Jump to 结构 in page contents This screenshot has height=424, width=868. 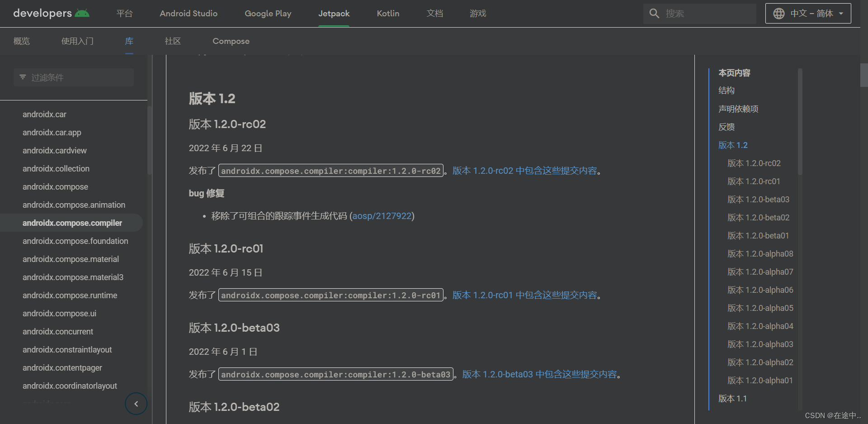(x=726, y=91)
